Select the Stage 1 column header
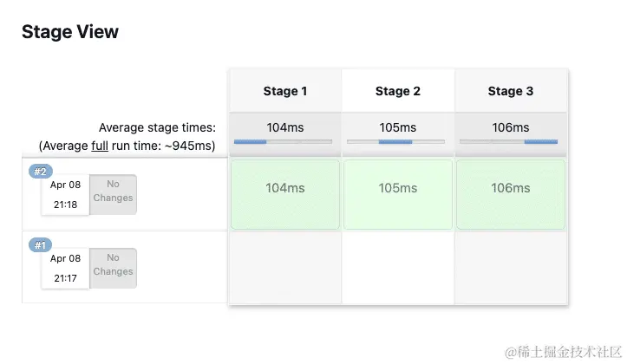The height and width of the screenshot is (364, 627). (285, 91)
